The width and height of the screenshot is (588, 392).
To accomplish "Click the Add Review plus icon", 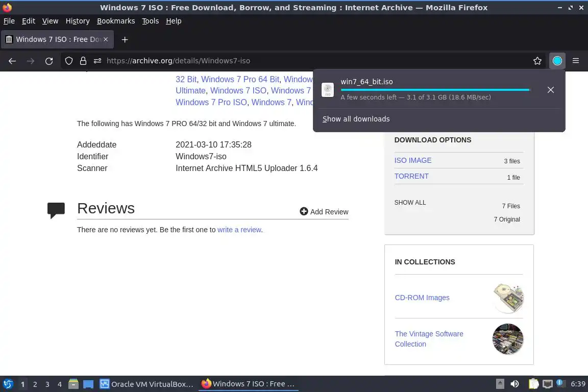I will (x=304, y=211).
